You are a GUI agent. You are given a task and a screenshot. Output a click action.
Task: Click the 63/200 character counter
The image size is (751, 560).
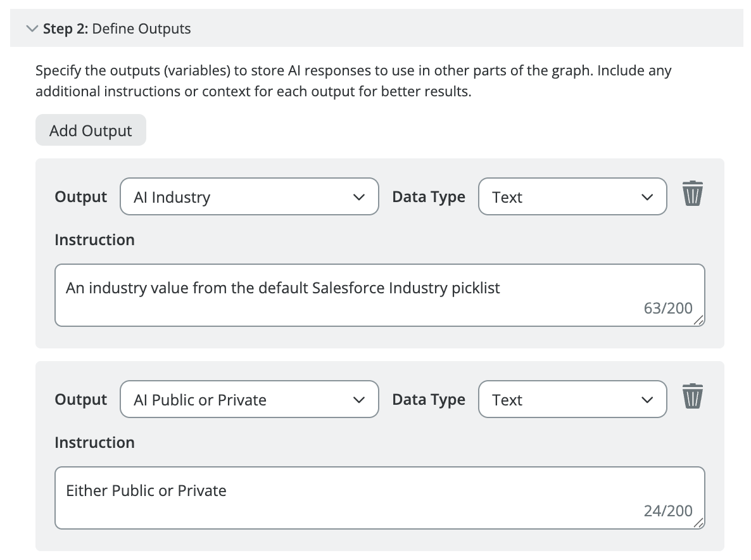[667, 309]
